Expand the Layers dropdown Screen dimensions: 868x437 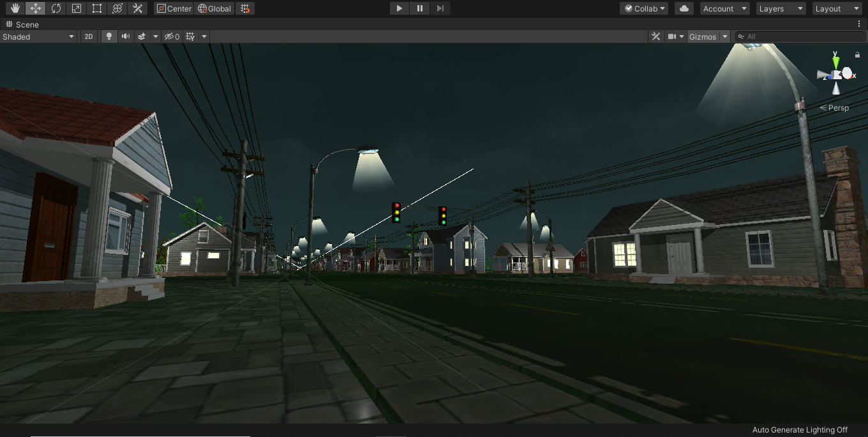[x=781, y=8]
